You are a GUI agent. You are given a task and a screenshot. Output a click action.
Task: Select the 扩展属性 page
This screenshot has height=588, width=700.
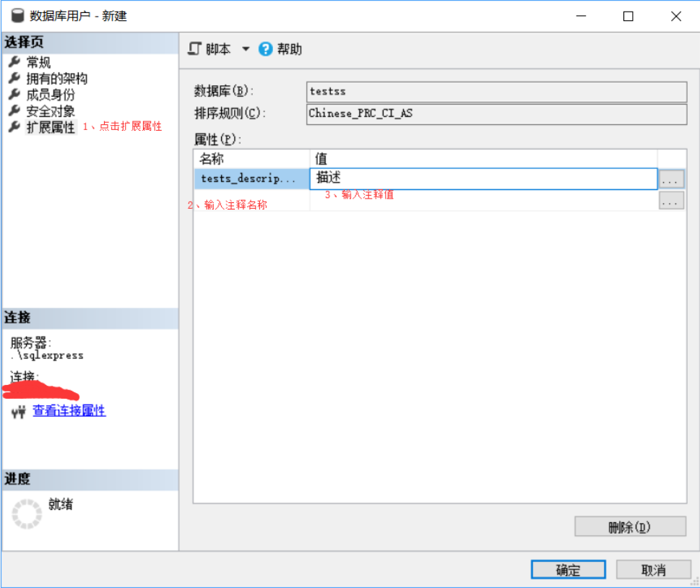[16, 126]
